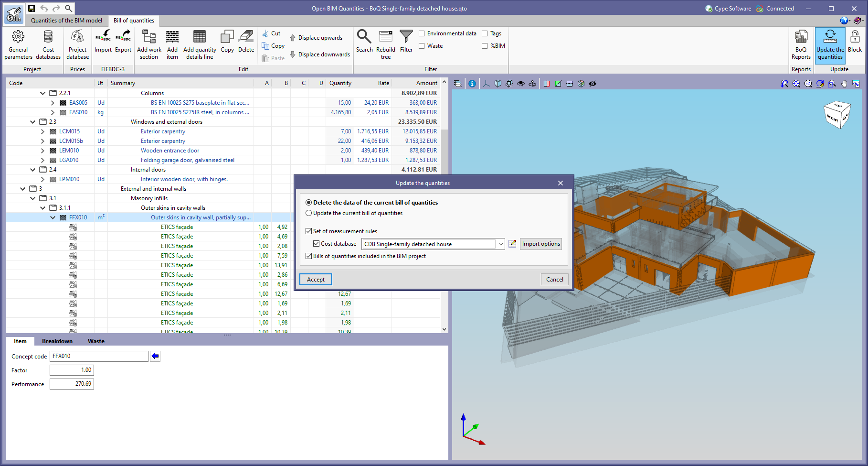Open the Search tool in Filter group
Image resolution: width=868 pixels, height=466 pixels.
tap(364, 43)
